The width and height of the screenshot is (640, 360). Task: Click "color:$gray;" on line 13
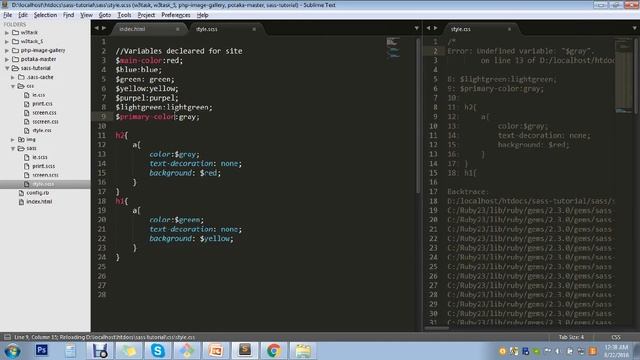tap(174, 154)
